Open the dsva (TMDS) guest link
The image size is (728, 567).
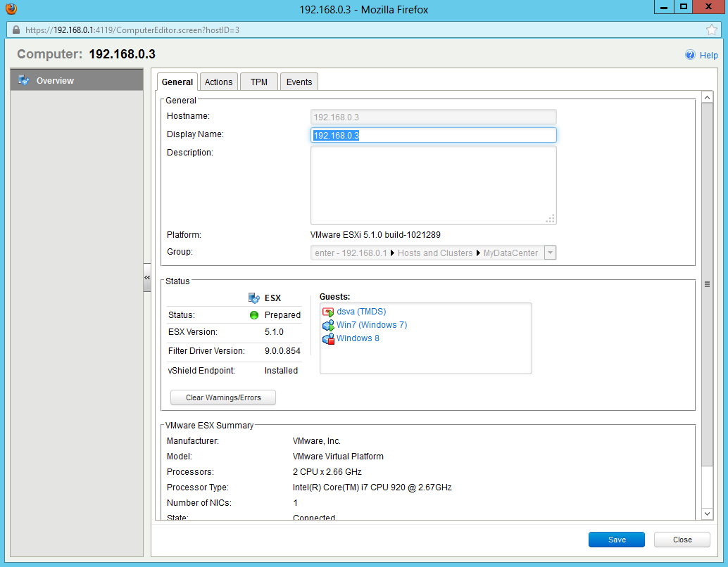click(361, 312)
